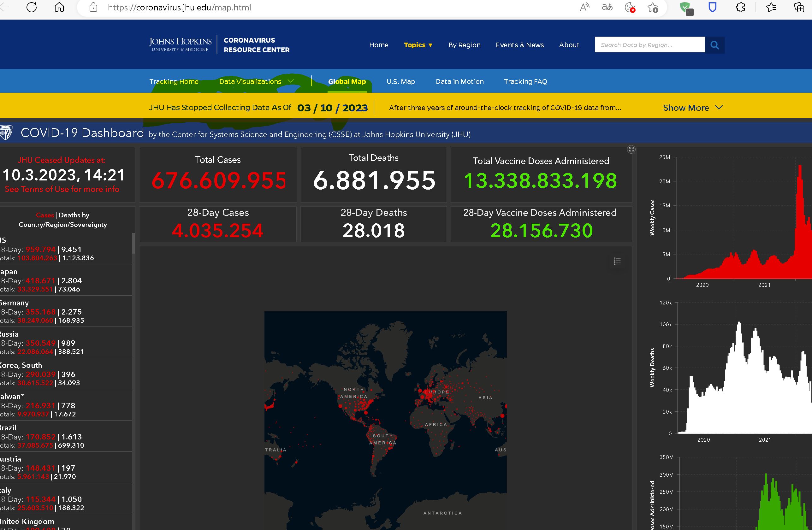The height and width of the screenshot is (530, 812).
Task: Open the Favorites list icon
Action: (x=771, y=7)
